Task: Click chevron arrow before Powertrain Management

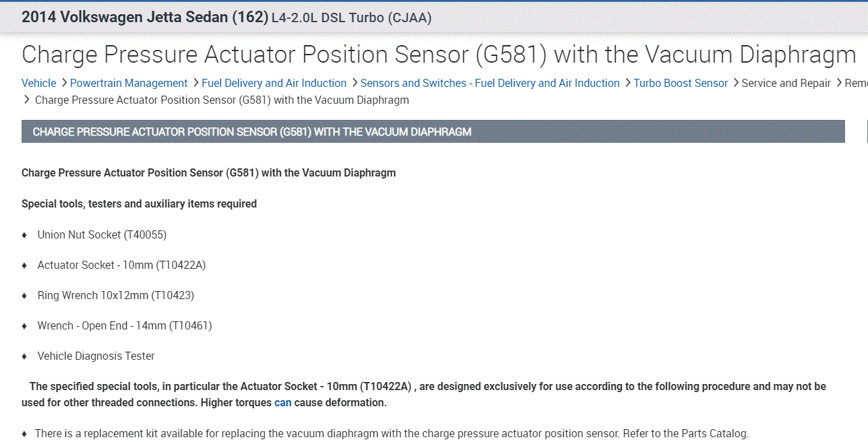Action: [x=64, y=83]
